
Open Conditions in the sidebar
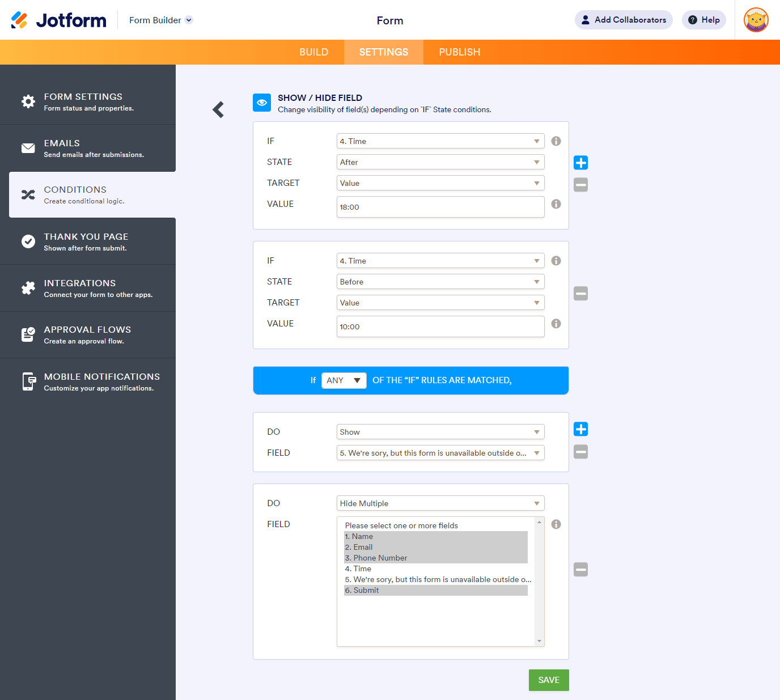(92, 195)
